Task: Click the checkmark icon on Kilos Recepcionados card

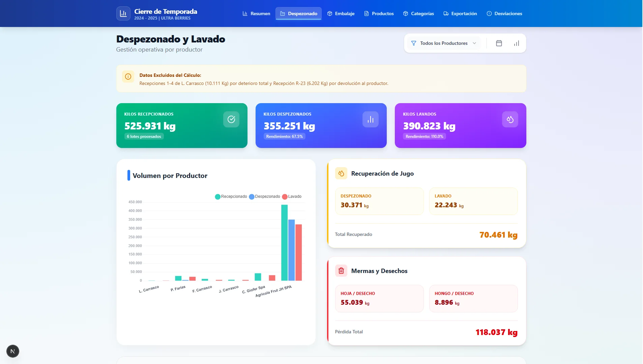Action: tap(231, 119)
